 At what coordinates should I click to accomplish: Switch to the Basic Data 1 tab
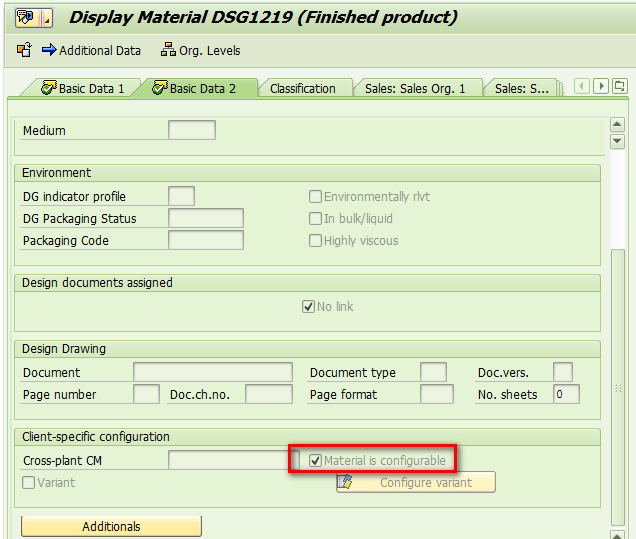(x=83, y=88)
